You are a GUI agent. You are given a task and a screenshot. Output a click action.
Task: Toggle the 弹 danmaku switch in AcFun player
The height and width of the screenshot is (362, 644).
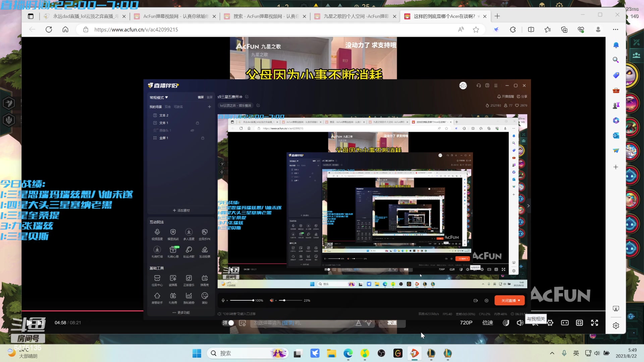click(228, 322)
